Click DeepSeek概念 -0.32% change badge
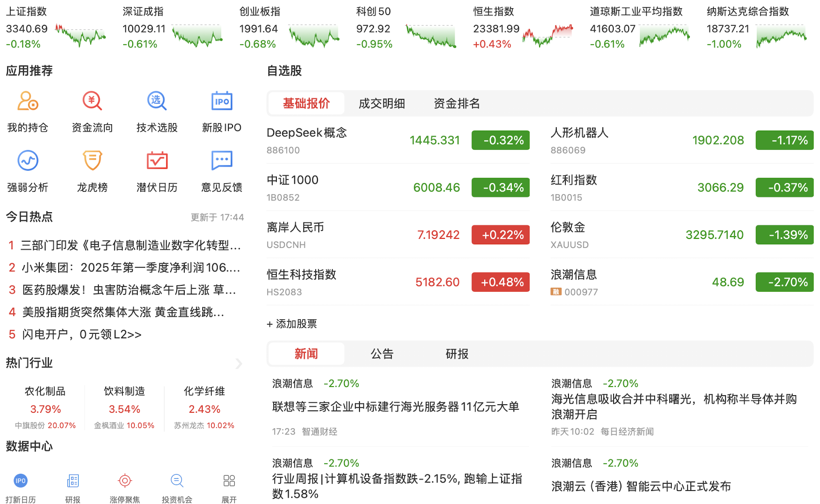 click(500, 140)
